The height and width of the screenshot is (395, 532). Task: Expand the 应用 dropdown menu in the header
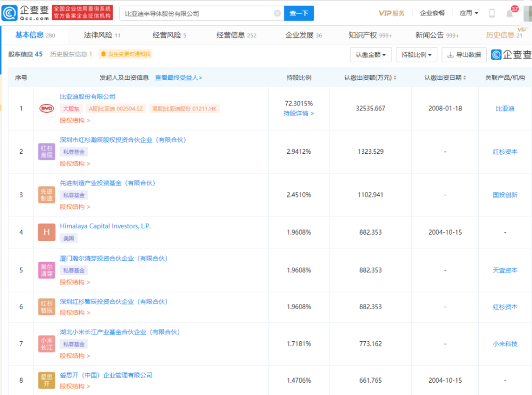(469, 13)
